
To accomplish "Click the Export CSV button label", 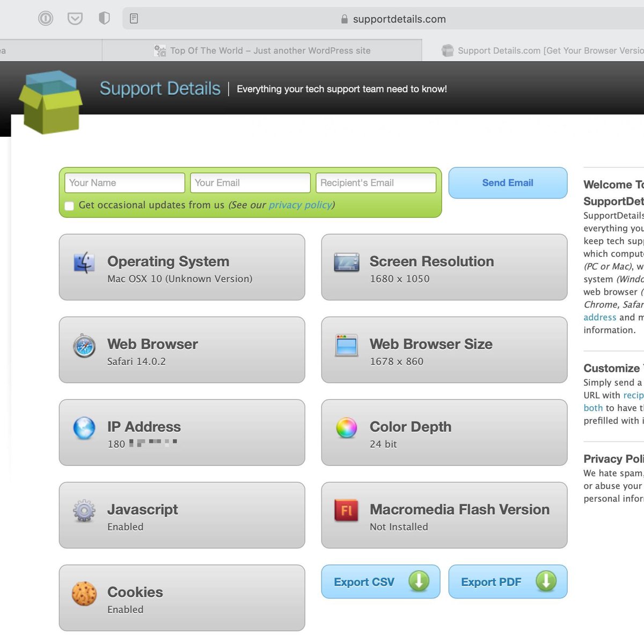I will point(364,582).
